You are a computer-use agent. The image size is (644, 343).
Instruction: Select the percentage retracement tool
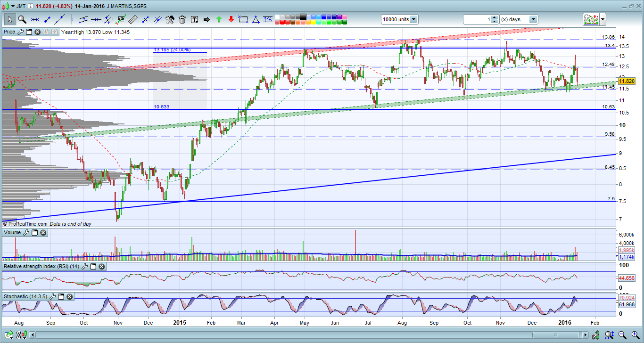tap(268, 19)
